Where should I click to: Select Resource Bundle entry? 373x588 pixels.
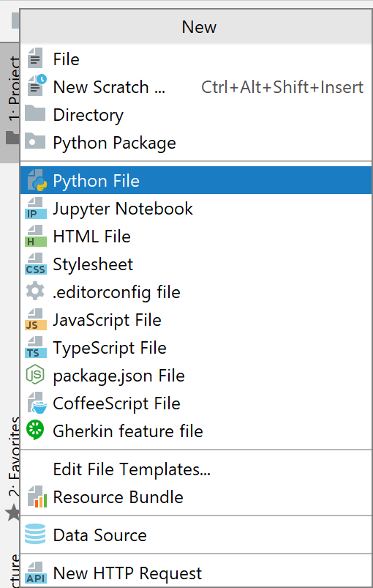[x=196, y=497]
